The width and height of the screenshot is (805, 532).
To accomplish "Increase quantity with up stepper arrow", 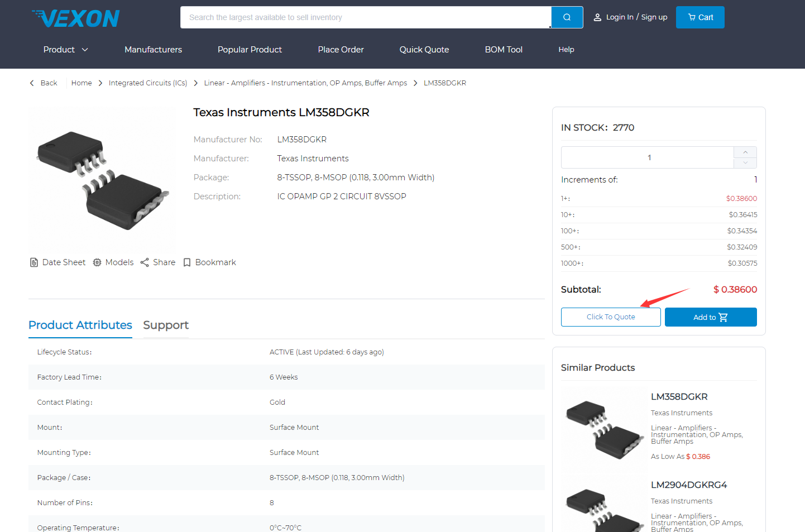I will [x=745, y=152].
